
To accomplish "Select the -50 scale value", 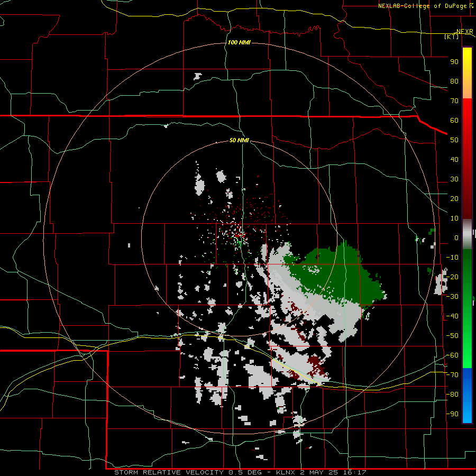I will (x=452, y=336).
